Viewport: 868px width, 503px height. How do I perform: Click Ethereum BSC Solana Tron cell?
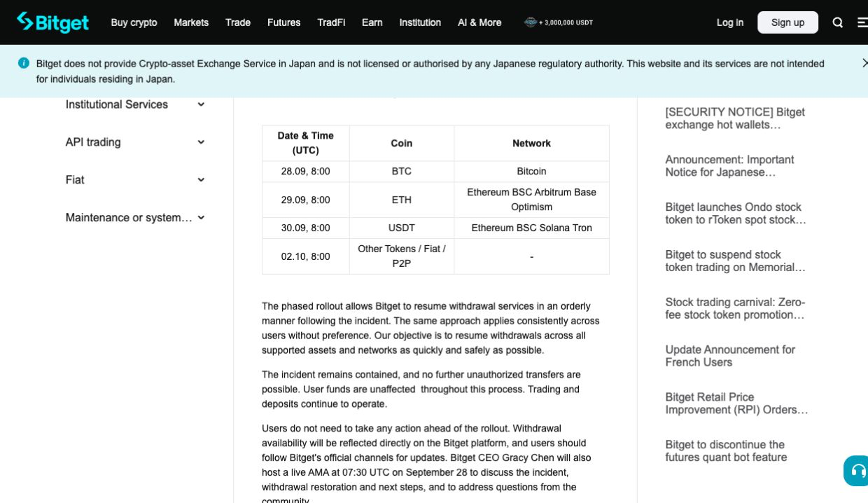(x=532, y=228)
